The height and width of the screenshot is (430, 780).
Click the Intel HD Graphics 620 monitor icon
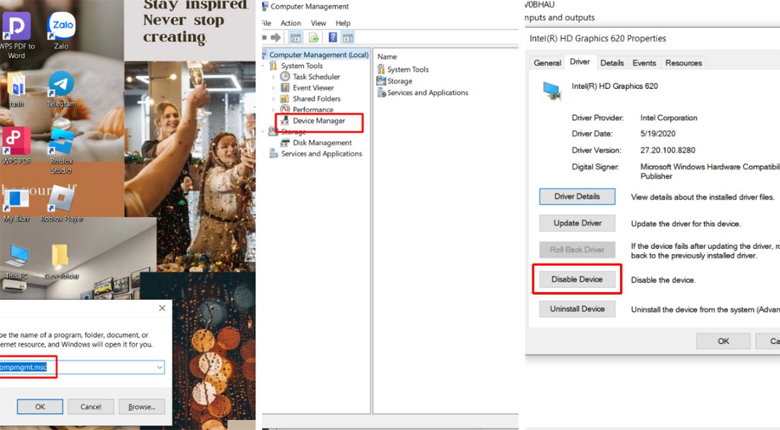552,91
